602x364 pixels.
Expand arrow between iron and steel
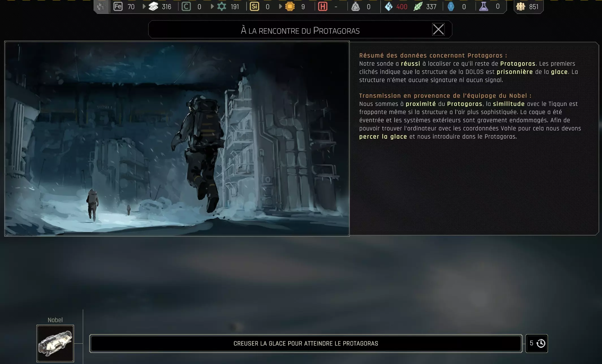144,6
